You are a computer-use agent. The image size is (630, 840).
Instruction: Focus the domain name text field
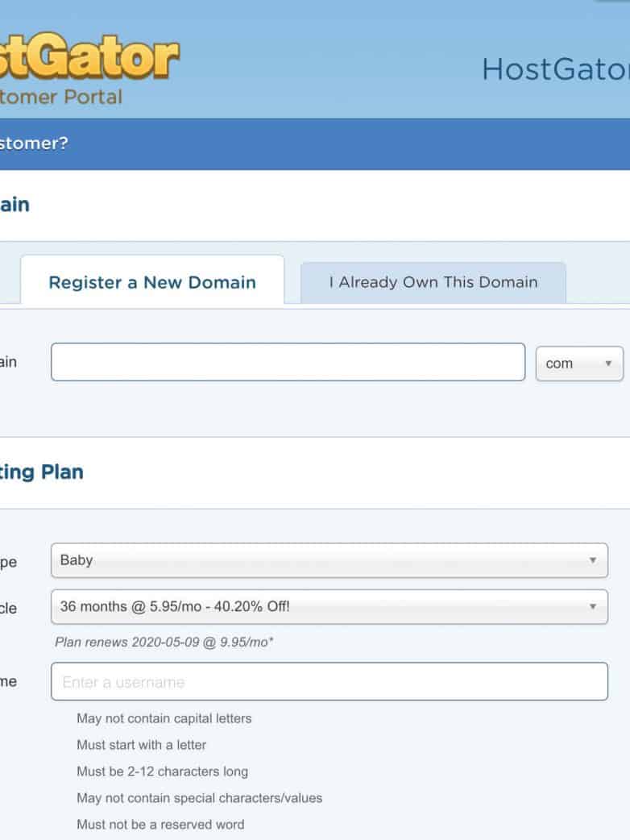coord(288,362)
